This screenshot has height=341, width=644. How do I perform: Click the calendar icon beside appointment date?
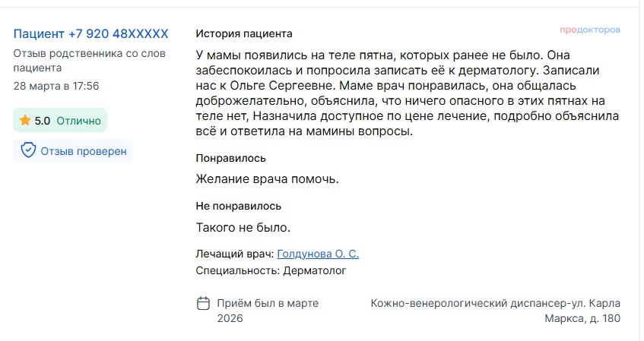203,304
